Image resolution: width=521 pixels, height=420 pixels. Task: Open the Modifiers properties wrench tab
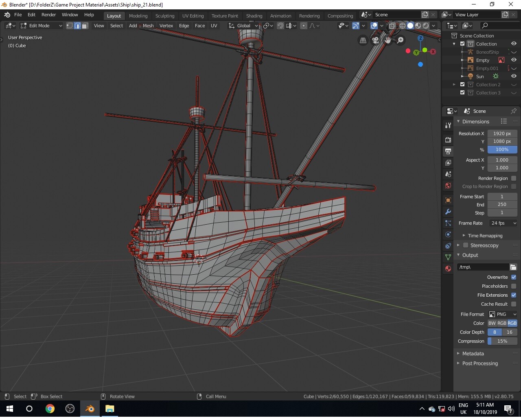(448, 212)
